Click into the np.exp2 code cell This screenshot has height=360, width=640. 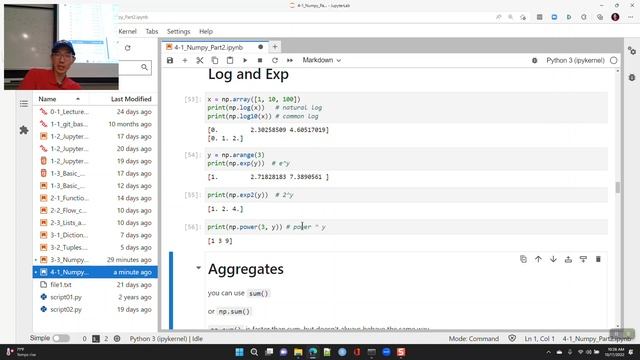tap(406, 195)
